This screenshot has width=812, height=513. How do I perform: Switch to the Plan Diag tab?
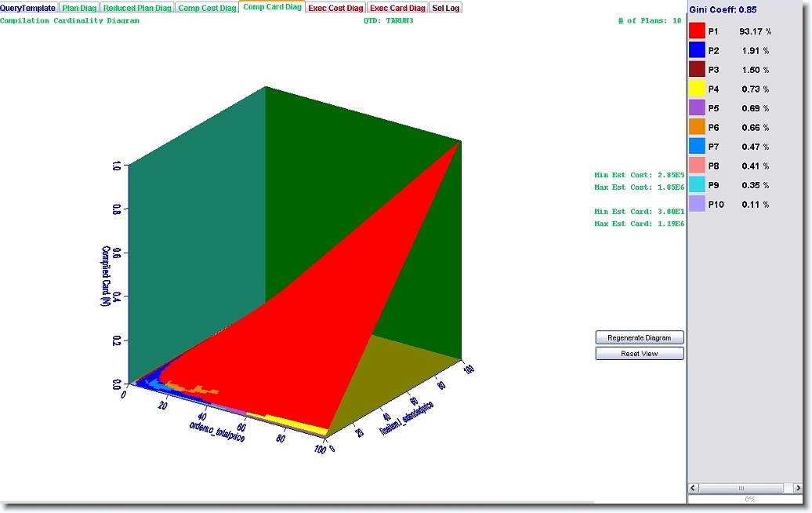point(79,8)
